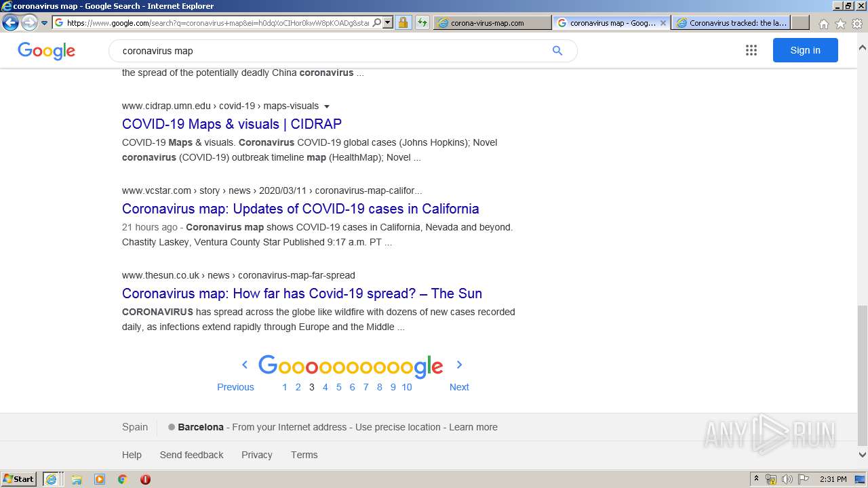Open the Google apps grid

click(751, 50)
